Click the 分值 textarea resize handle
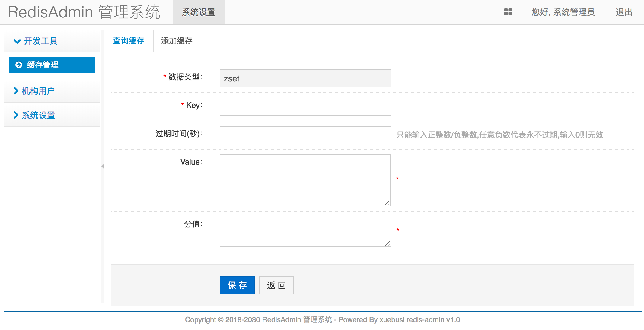This screenshot has width=644, height=330. pyautogui.click(x=388, y=243)
